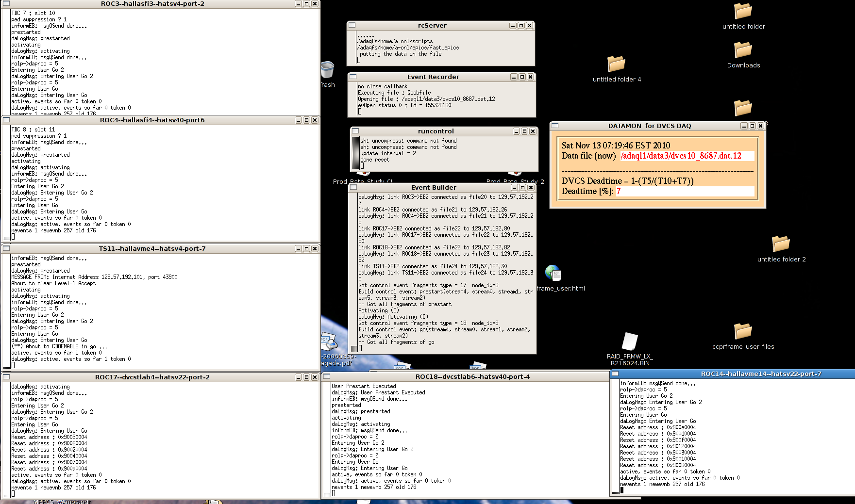Image resolution: width=855 pixels, height=504 pixels.
Task: Focus the ROC18 window title bar
Action: [472, 376]
